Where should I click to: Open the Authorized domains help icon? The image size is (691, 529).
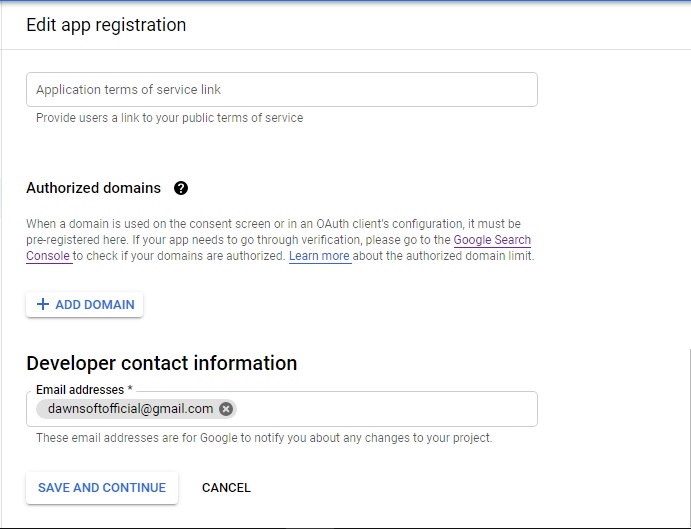(x=181, y=188)
